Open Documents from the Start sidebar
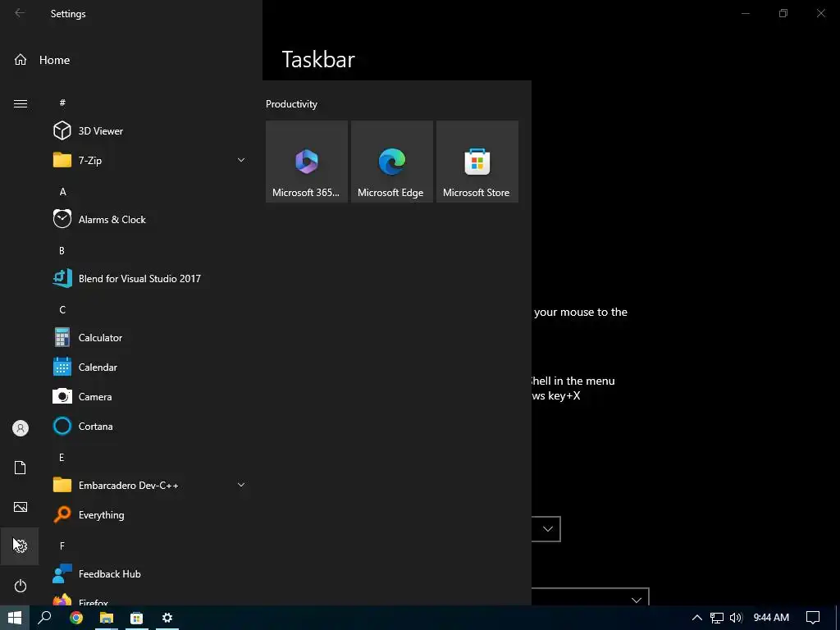 [21, 467]
